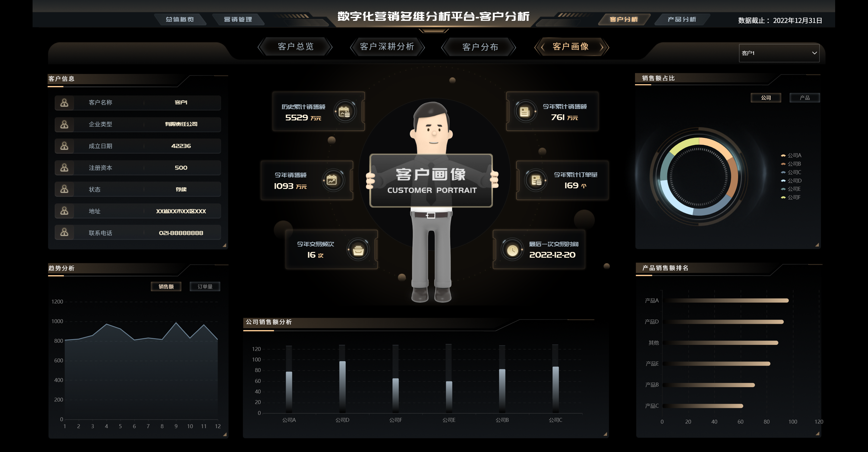Viewport: 868px width, 452px height.
Task: Click the calendar-coins icon beside 历史累计销售额
Action: click(x=344, y=112)
